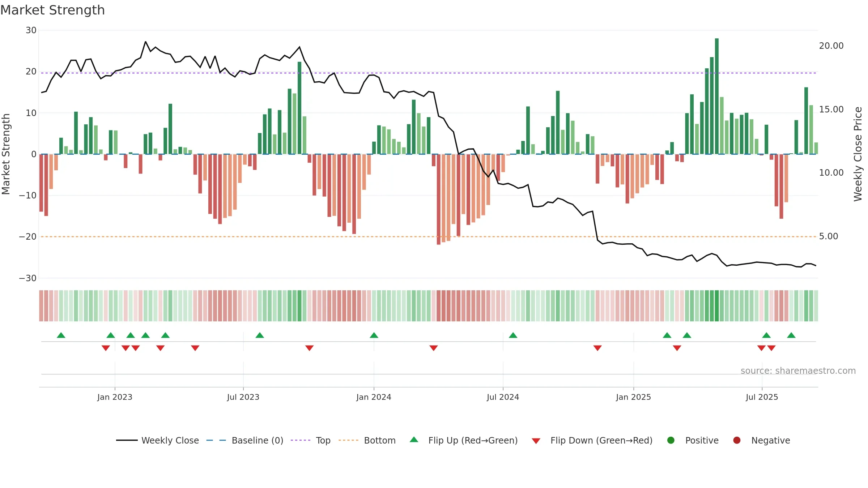The image size is (868, 488).
Task: Click the Flip Down marker before Jan 2025
Action: 597,348
